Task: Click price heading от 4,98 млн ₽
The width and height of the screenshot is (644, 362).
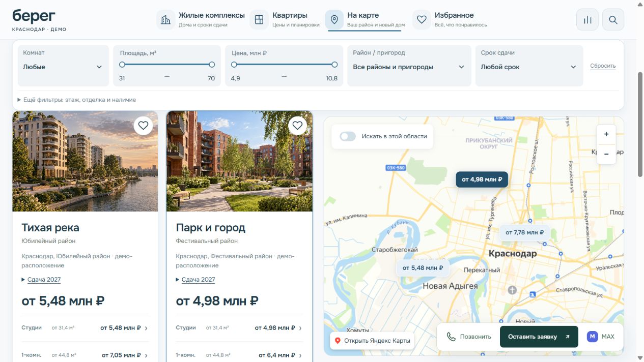Action: 217,301
